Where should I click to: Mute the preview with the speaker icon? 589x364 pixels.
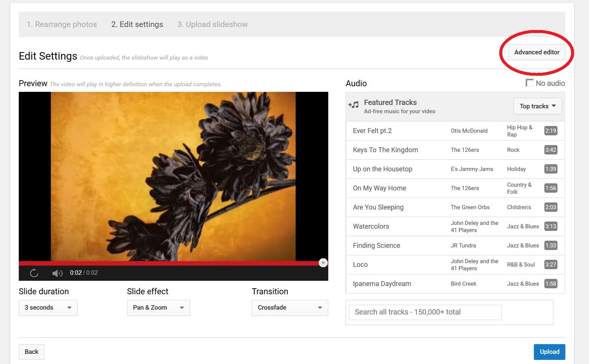pyautogui.click(x=57, y=273)
